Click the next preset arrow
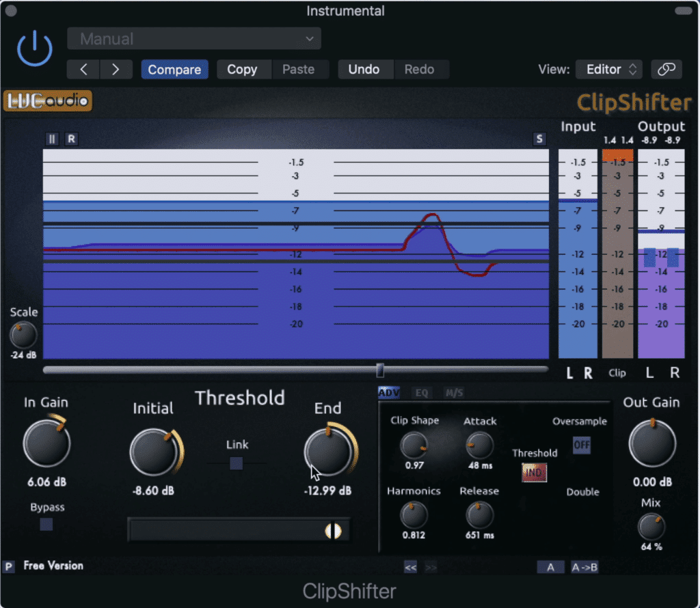 click(x=116, y=69)
